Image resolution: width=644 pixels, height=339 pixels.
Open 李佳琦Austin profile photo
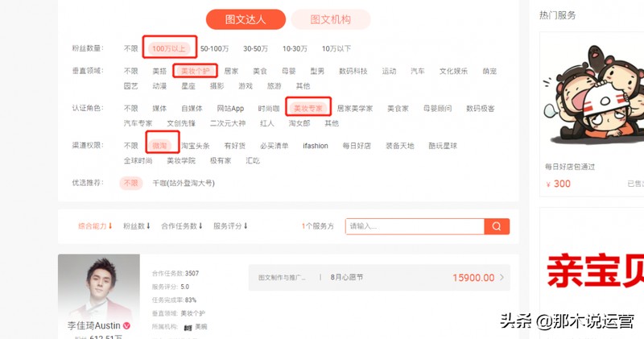(x=99, y=287)
